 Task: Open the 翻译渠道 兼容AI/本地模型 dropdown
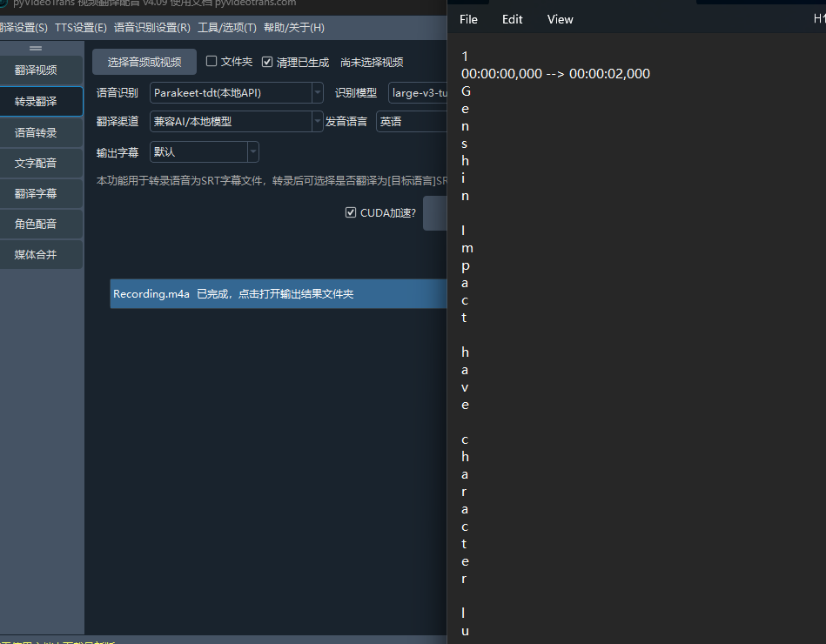[236, 122]
